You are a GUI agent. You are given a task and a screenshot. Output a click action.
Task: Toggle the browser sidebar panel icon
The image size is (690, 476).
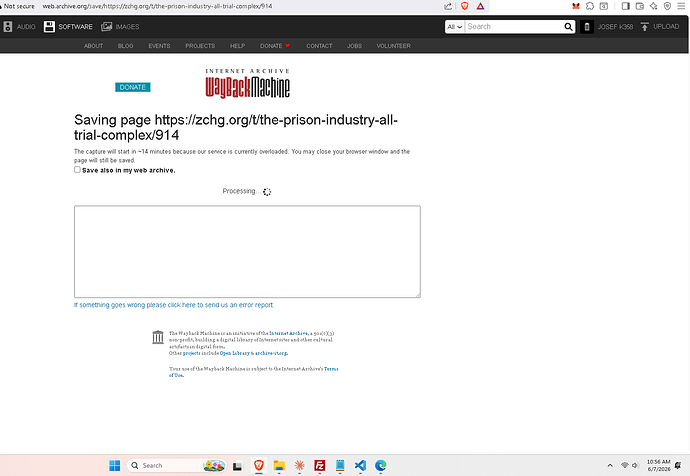[x=625, y=6]
